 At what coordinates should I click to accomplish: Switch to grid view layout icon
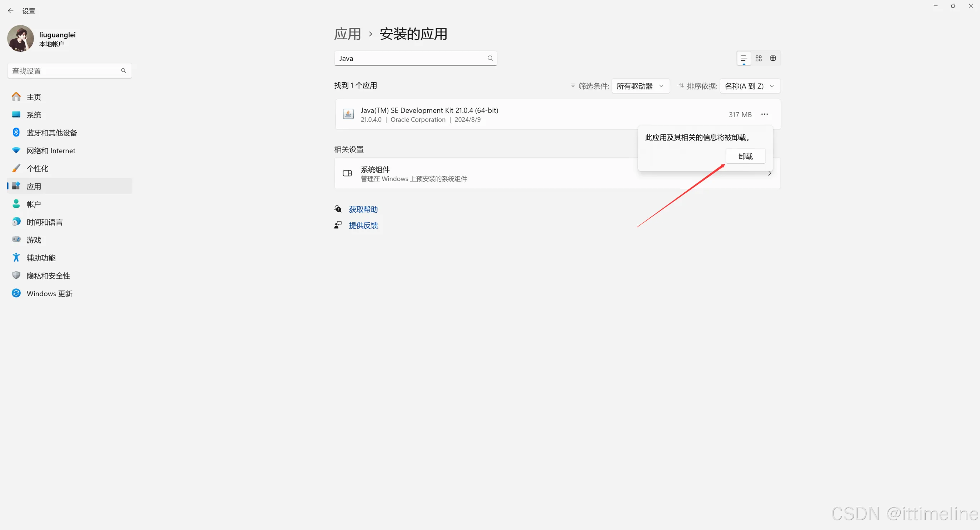click(758, 58)
